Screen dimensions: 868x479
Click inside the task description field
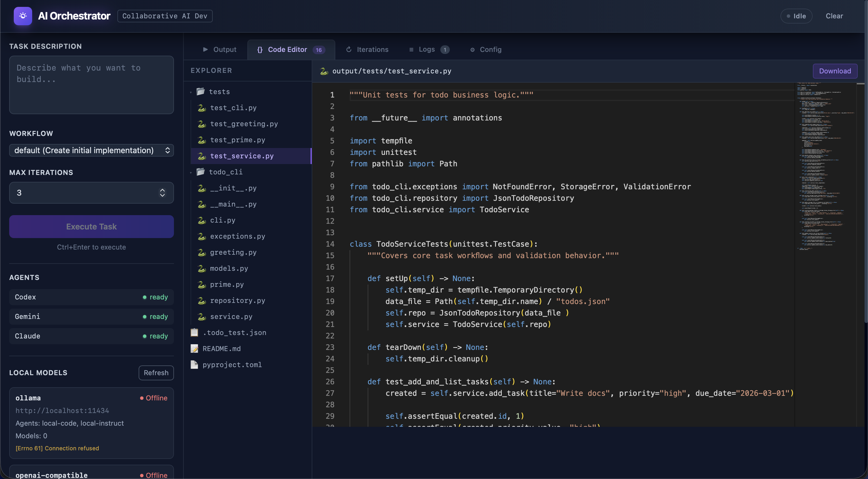(x=91, y=85)
